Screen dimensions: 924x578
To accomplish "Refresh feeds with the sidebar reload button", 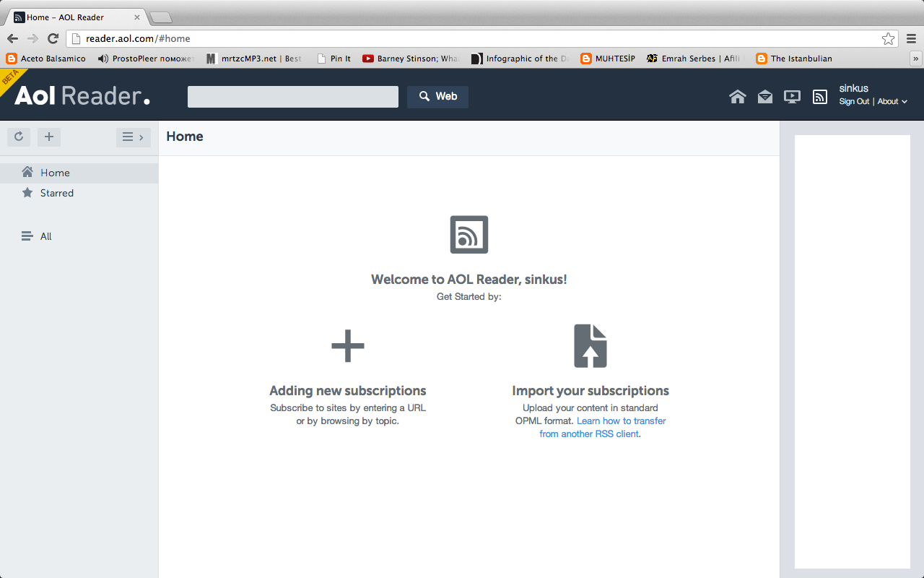I will (19, 137).
